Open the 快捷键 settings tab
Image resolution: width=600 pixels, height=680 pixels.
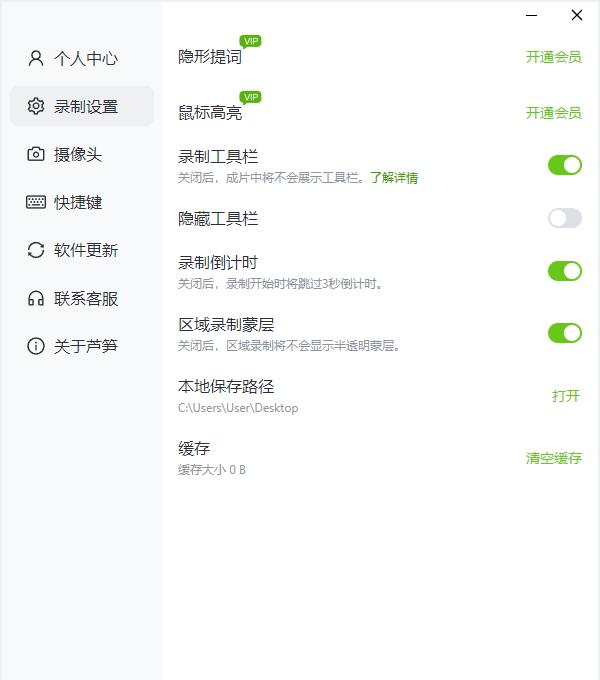(x=78, y=202)
